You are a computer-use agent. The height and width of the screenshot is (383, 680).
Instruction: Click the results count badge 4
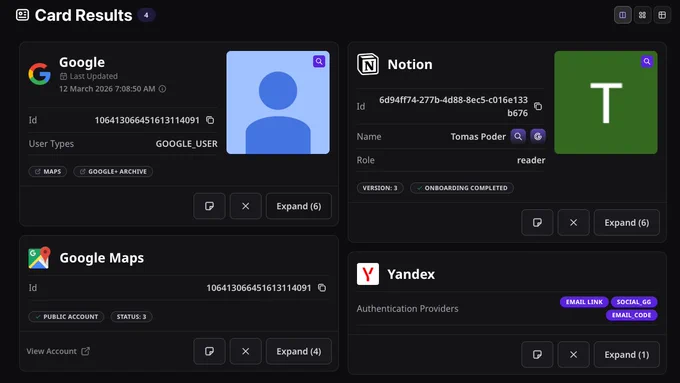pos(146,15)
